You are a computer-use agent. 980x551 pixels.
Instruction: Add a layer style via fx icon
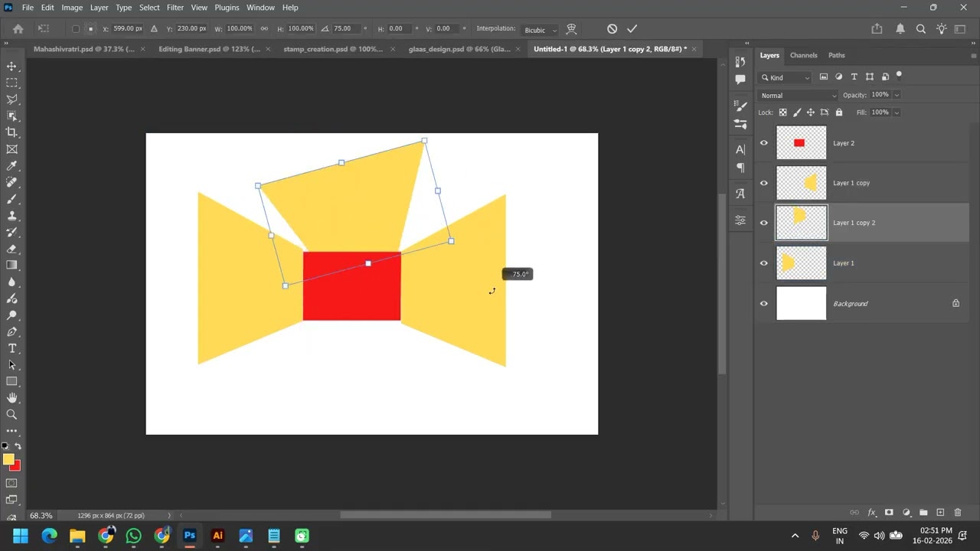[x=871, y=512]
